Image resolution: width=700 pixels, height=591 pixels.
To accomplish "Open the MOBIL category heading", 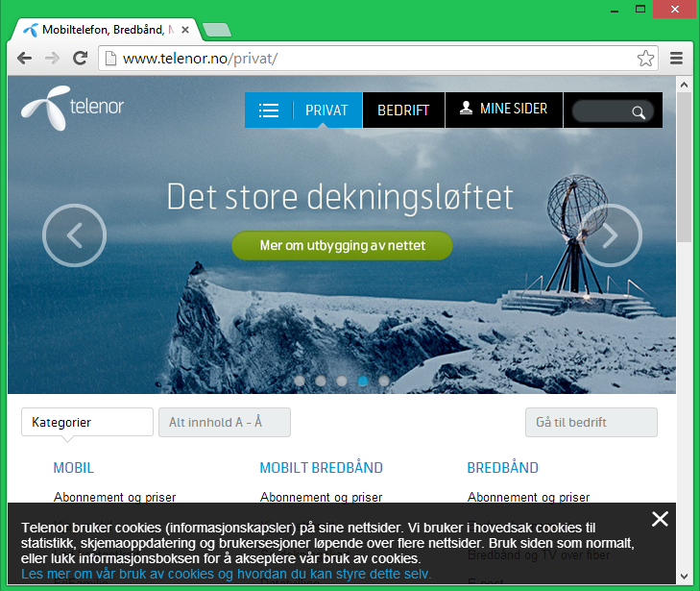I will [74, 468].
